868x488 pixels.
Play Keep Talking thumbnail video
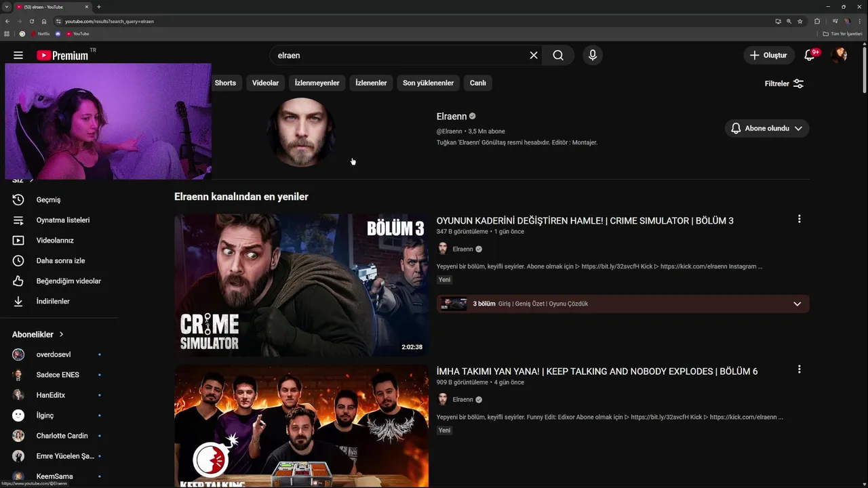(x=301, y=426)
